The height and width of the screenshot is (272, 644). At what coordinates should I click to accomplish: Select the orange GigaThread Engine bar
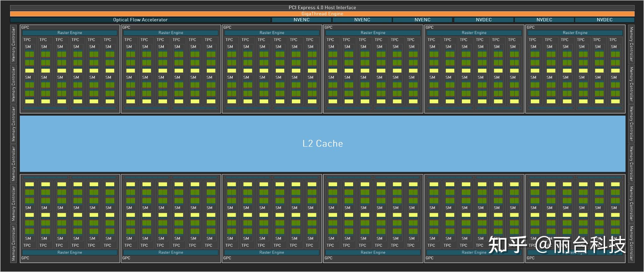pyautogui.click(x=322, y=14)
